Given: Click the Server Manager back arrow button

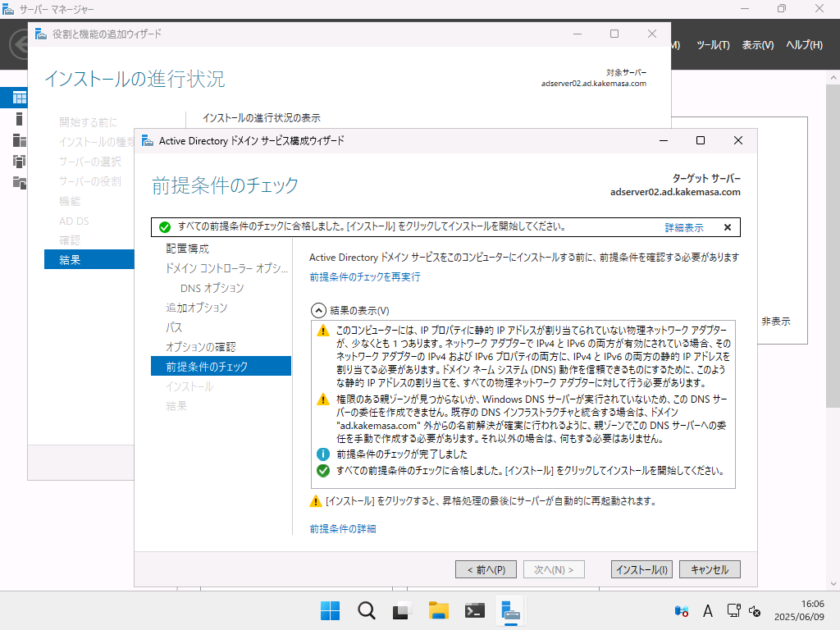Looking at the screenshot, I should point(20,44).
